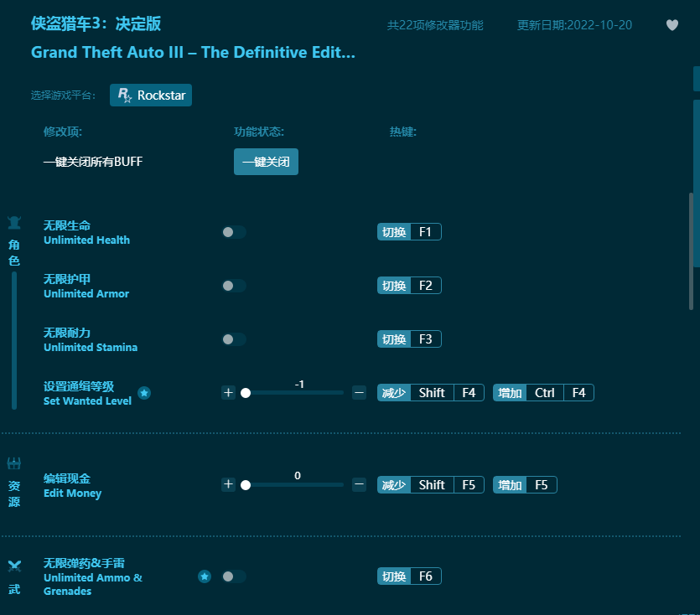Click the 修改项 column header
Viewport: 700px width, 615px height.
[63, 132]
